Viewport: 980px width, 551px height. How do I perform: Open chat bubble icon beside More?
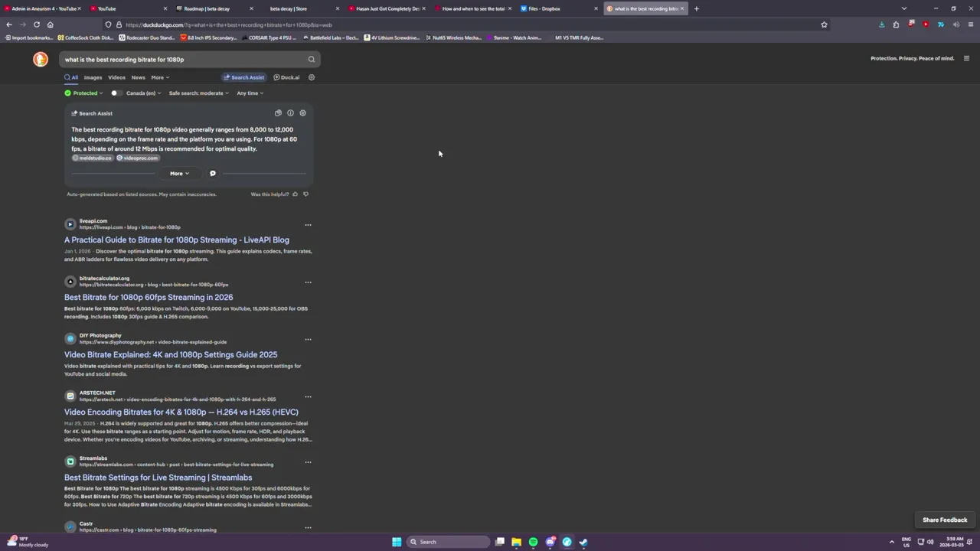(213, 173)
